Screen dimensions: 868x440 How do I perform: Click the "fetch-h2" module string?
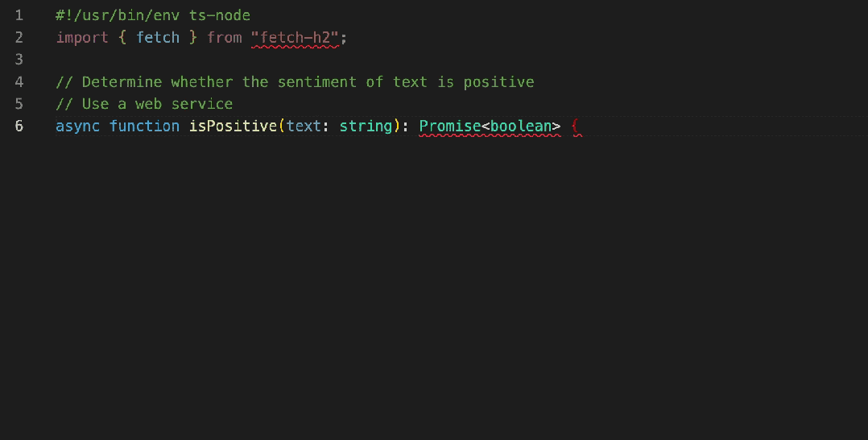pos(295,37)
